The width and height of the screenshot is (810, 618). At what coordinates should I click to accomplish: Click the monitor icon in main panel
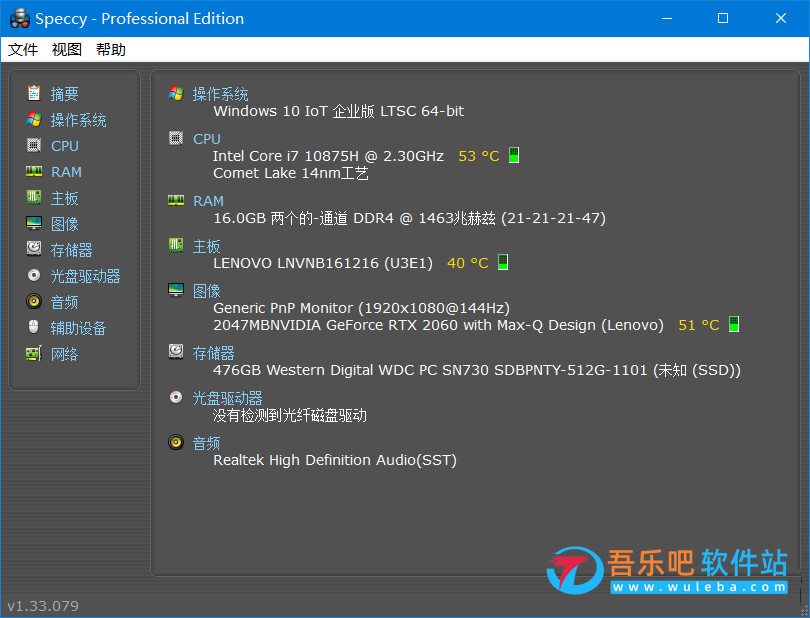click(176, 290)
